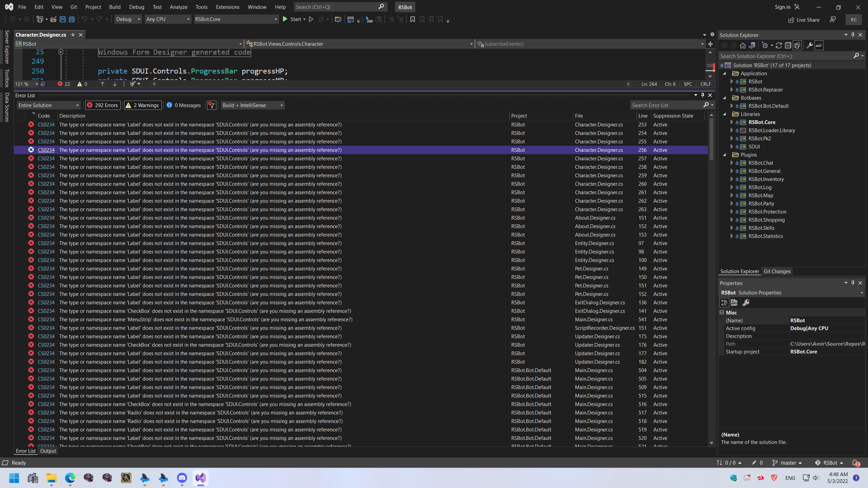The width and height of the screenshot is (868, 488).
Task: Toggle the 0 Messages filter
Action: coord(183,105)
